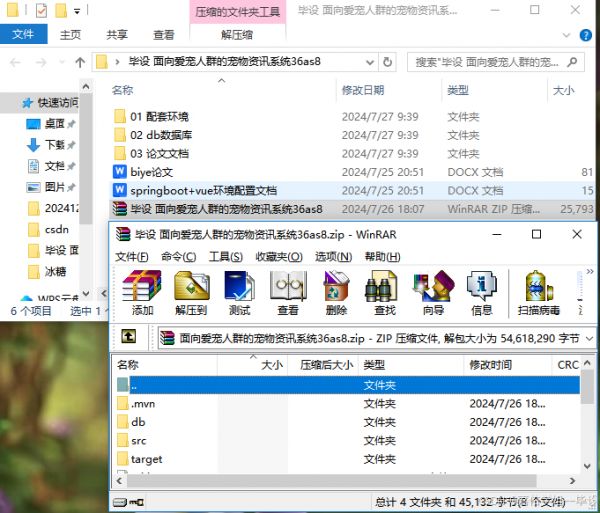
Task: Click new folder icon in quick access toolbar
Action: (x=61, y=10)
